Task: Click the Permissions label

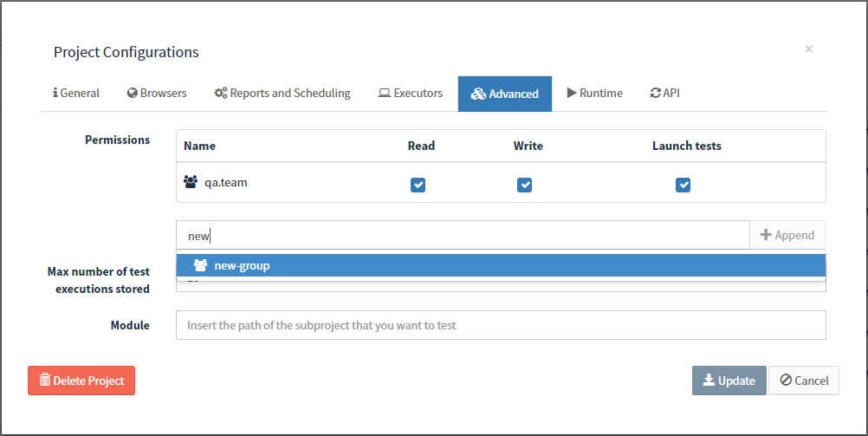Action: [x=117, y=140]
